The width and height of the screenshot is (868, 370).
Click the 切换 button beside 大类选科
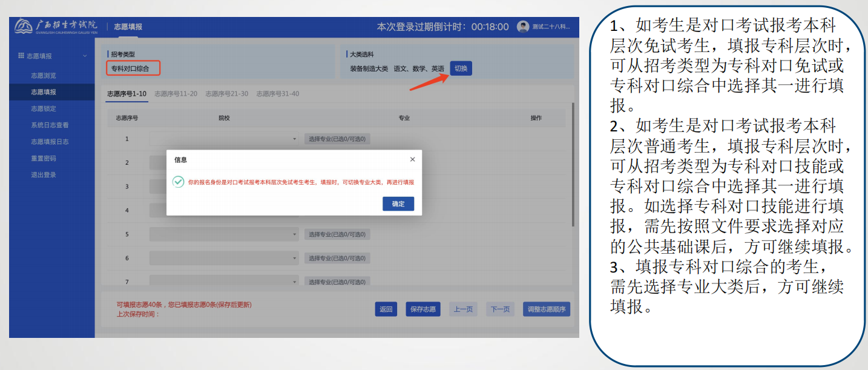click(x=461, y=68)
